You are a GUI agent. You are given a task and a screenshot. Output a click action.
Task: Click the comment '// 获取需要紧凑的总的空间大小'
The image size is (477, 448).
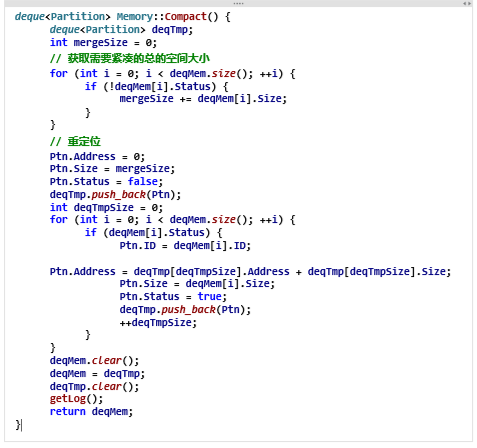click(x=130, y=58)
